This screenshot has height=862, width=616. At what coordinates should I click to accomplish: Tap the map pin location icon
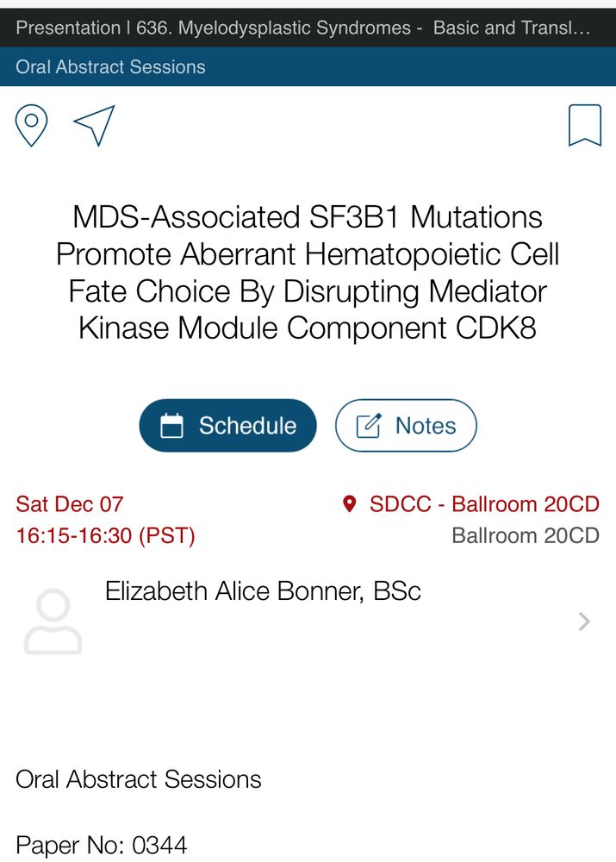(31, 125)
